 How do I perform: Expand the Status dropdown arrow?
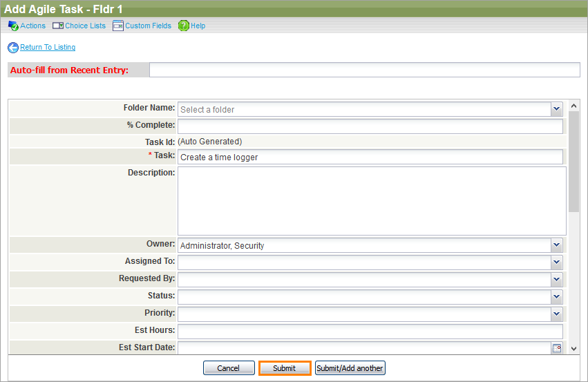point(556,297)
